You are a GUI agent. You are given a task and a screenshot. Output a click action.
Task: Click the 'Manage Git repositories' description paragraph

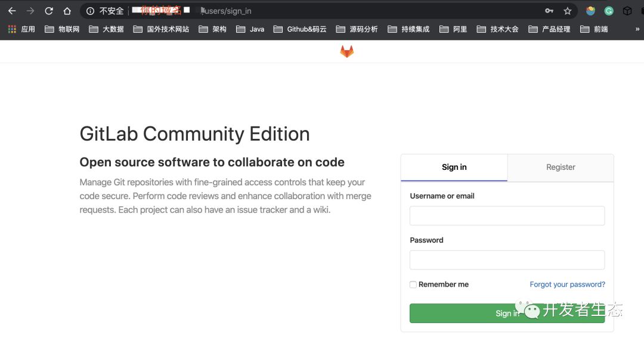[x=225, y=196]
